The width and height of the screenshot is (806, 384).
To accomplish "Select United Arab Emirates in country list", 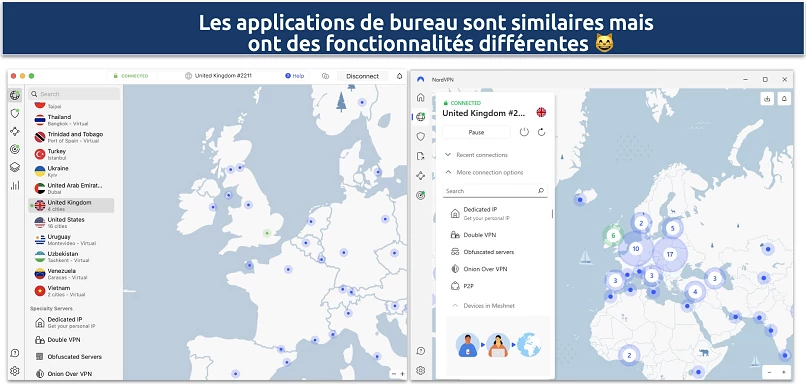I will pos(71,188).
